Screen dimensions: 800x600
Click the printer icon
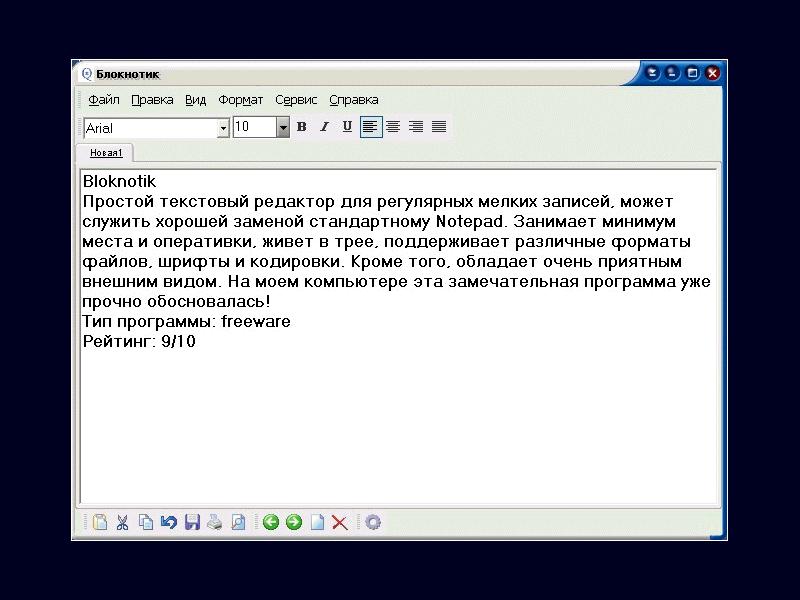pyautogui.click(x=214, y=522)
